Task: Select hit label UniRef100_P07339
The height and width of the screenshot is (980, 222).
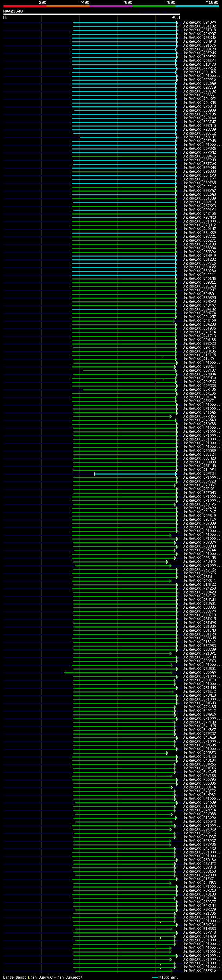Action: [199, 524]
